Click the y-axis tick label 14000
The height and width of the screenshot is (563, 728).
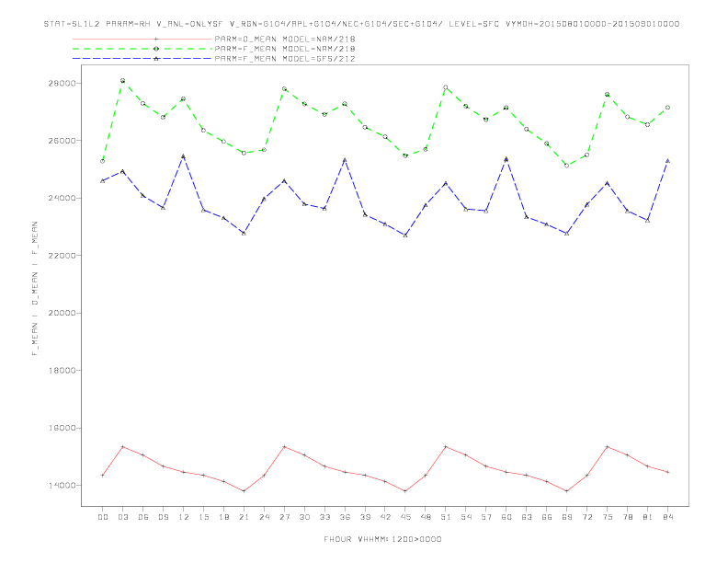pos(62,486)
